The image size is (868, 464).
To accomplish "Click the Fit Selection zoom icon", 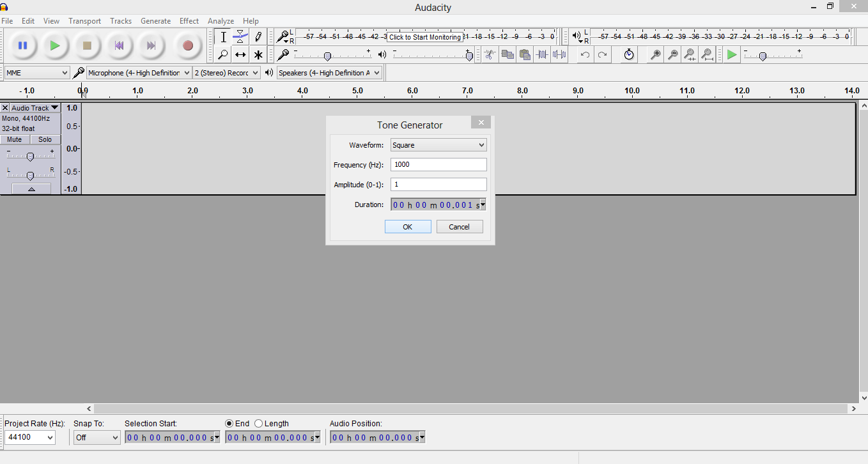I will [690, 55].
